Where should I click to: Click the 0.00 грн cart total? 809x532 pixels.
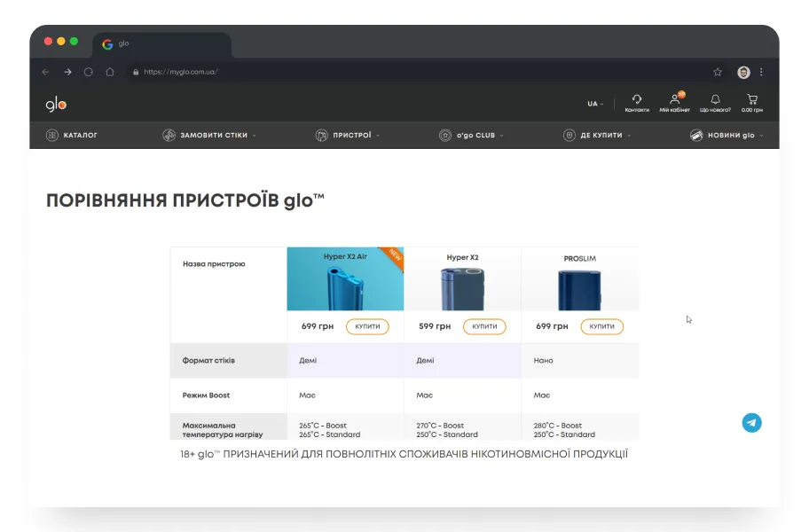pyautogui.click(x=751, y=110)
